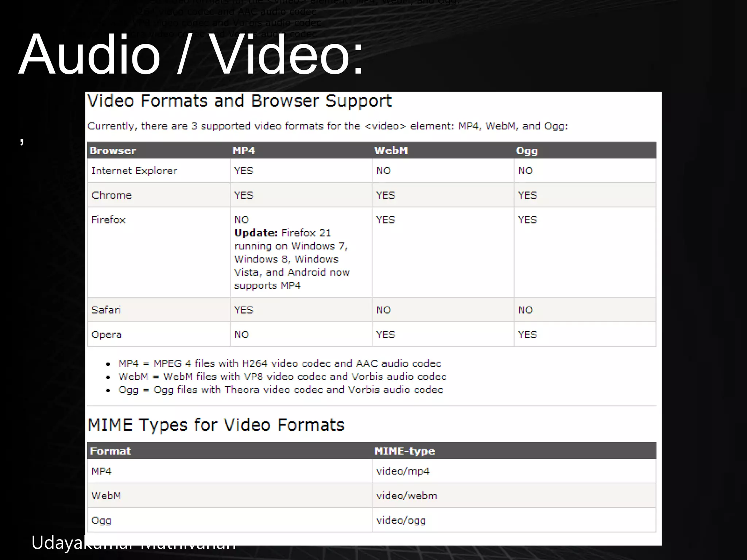Select the 'Firefox' row label

coord(108,219)
